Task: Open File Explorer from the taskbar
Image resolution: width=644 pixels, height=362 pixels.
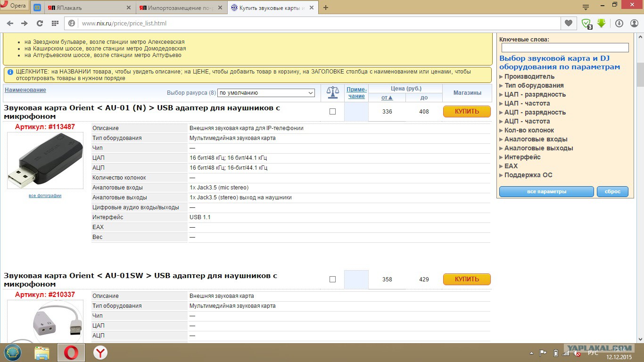Action: coord(41,353)
